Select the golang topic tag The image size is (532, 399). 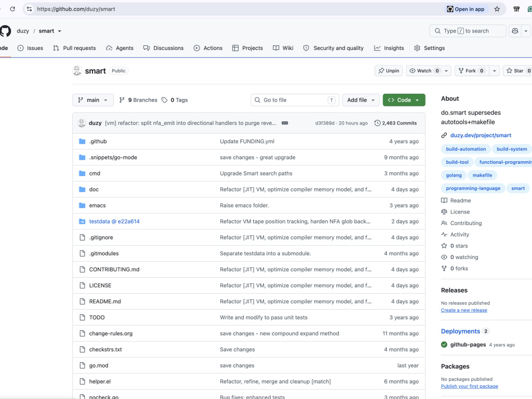point(454,175)
